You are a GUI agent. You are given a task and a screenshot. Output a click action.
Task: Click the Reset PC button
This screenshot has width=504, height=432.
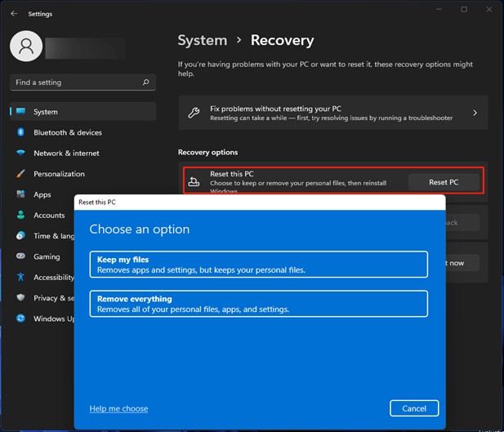(x=444, y=182)
